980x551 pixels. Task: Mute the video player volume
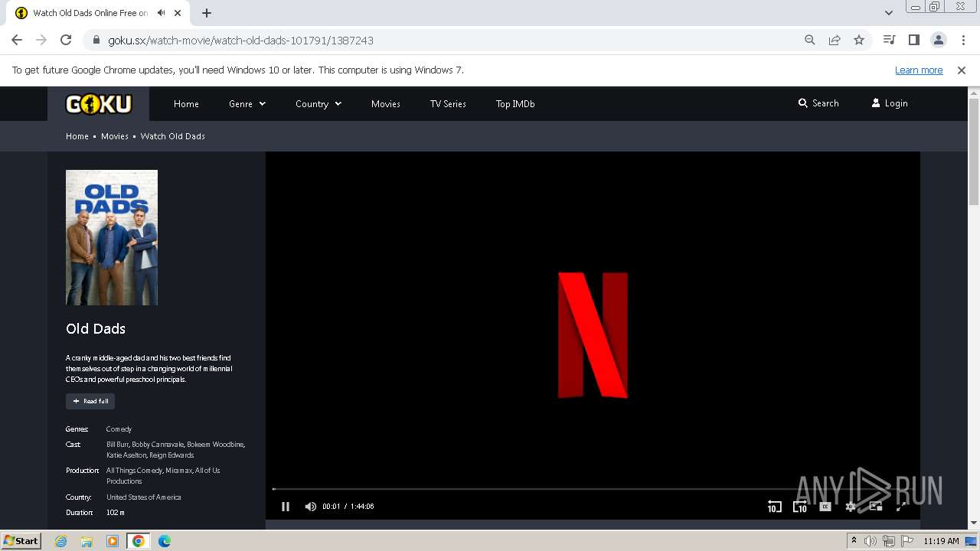(x=310, y=507)
